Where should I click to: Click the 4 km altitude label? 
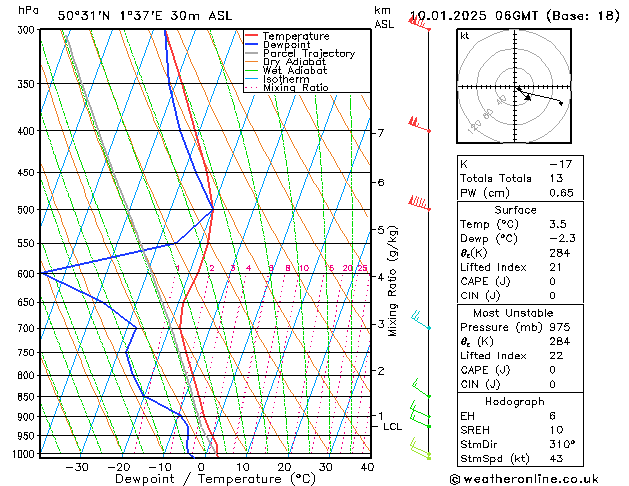click(381, 277)
